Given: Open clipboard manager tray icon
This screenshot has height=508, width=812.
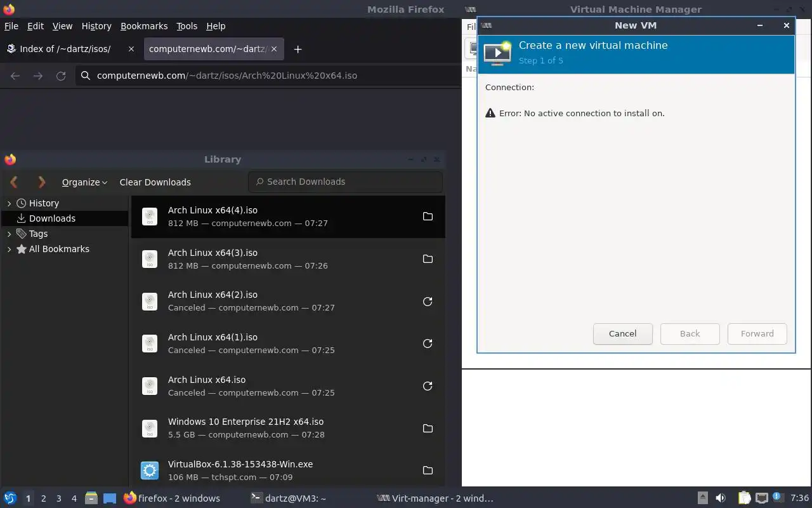Looking at the screenshot, I should [744, 498].
